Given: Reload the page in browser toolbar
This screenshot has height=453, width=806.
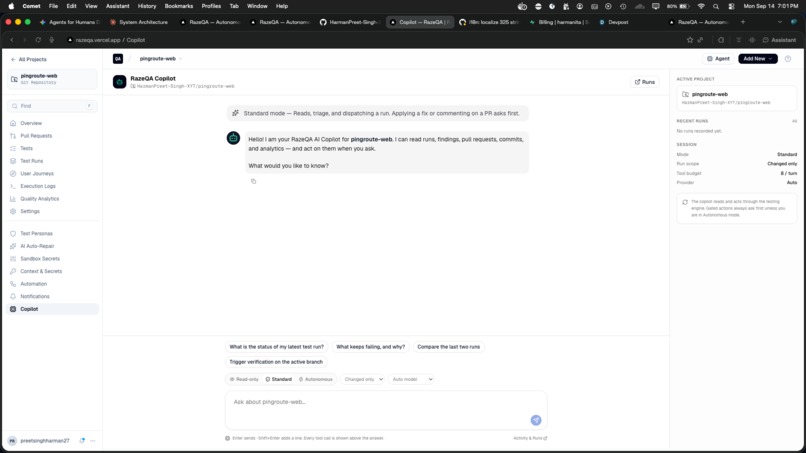Looking at the screenshot, I should click(38, 40).
